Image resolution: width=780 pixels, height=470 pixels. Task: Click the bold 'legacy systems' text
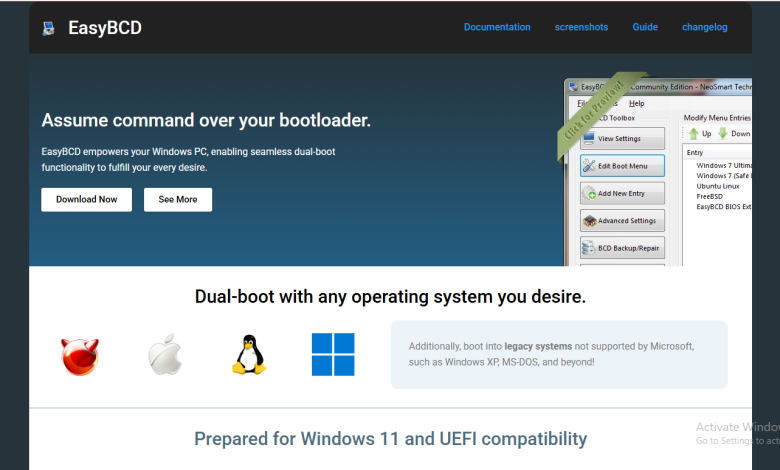[538, 346]
